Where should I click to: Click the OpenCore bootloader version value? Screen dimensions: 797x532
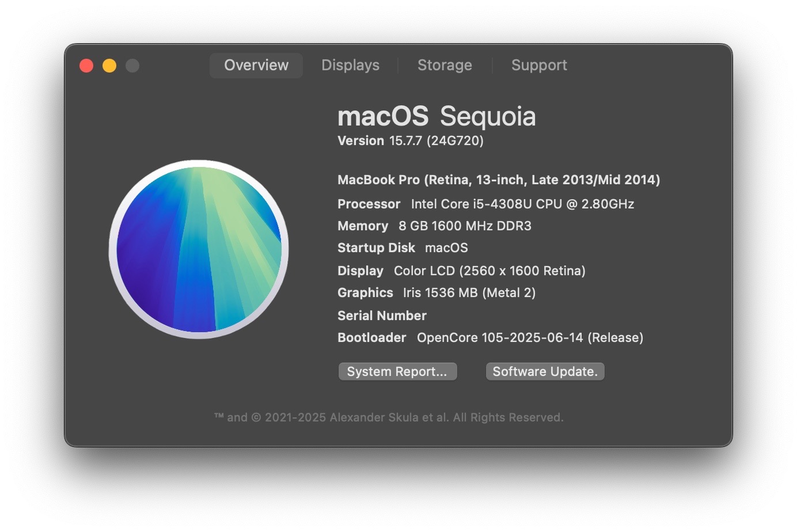pos(530,338)
